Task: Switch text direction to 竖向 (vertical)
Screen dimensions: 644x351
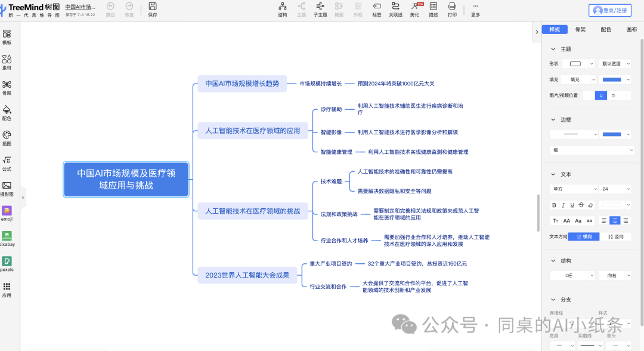Action: (x=616, y=236)
